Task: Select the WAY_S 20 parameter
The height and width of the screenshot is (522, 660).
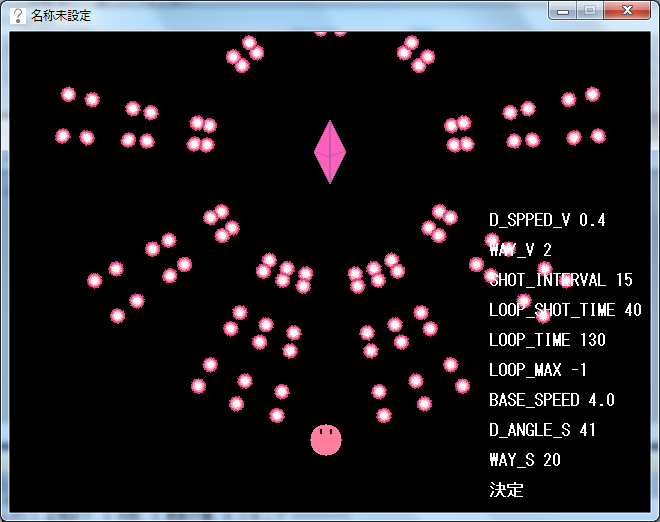Action: click(525, 460)
